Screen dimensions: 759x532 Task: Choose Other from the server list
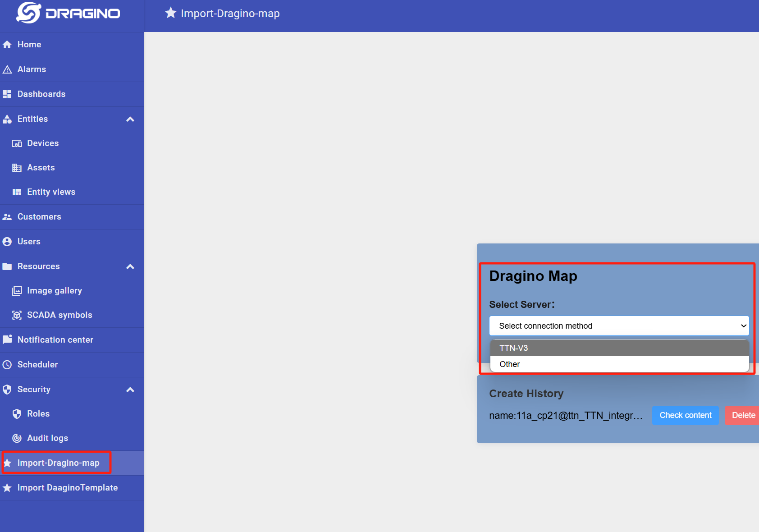coord(619,364)
